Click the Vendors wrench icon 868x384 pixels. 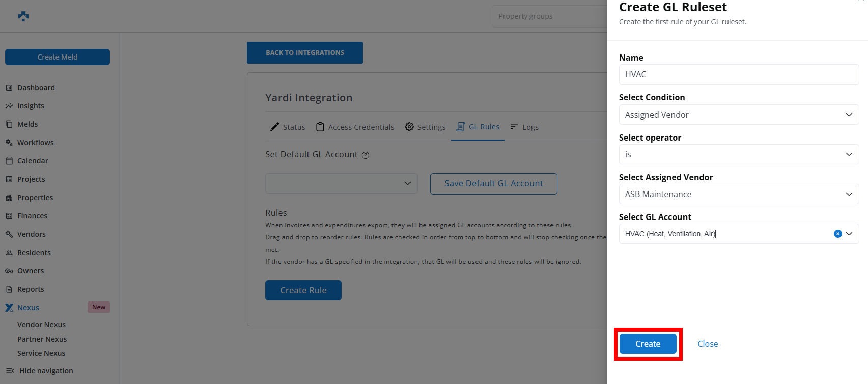click(9, 234)
